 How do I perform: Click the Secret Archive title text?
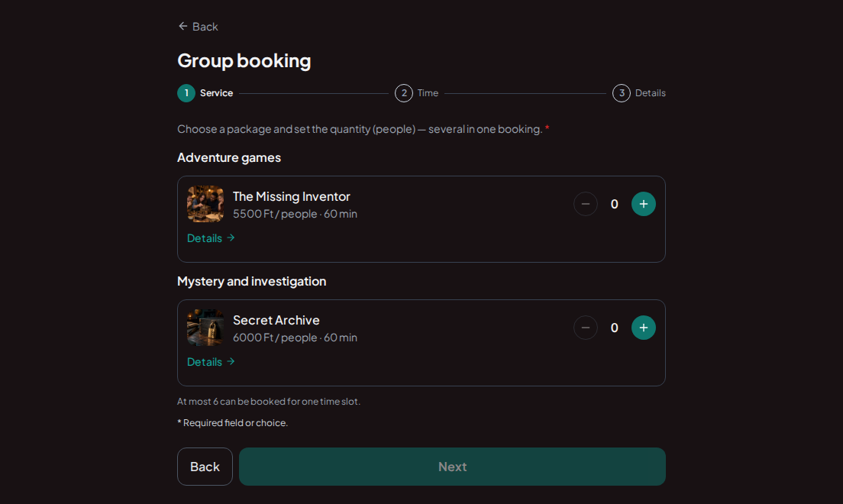click(x=276, y=320)
